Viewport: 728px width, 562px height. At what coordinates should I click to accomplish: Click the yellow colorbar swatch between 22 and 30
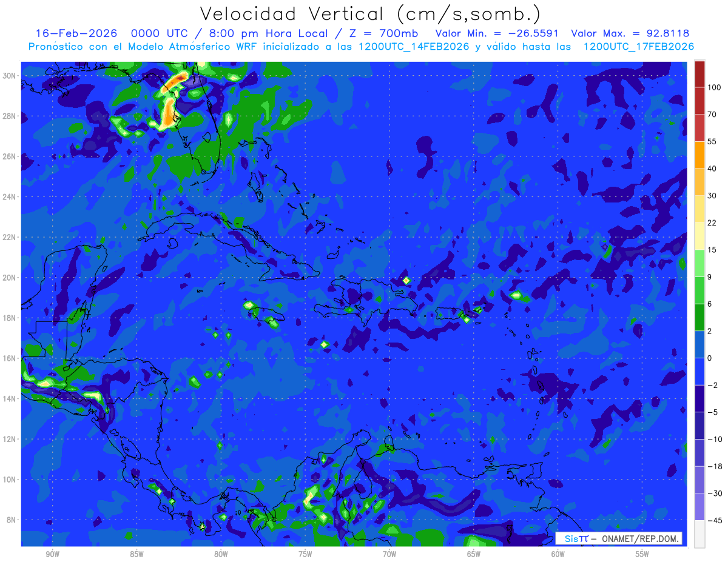click(699, 209)
